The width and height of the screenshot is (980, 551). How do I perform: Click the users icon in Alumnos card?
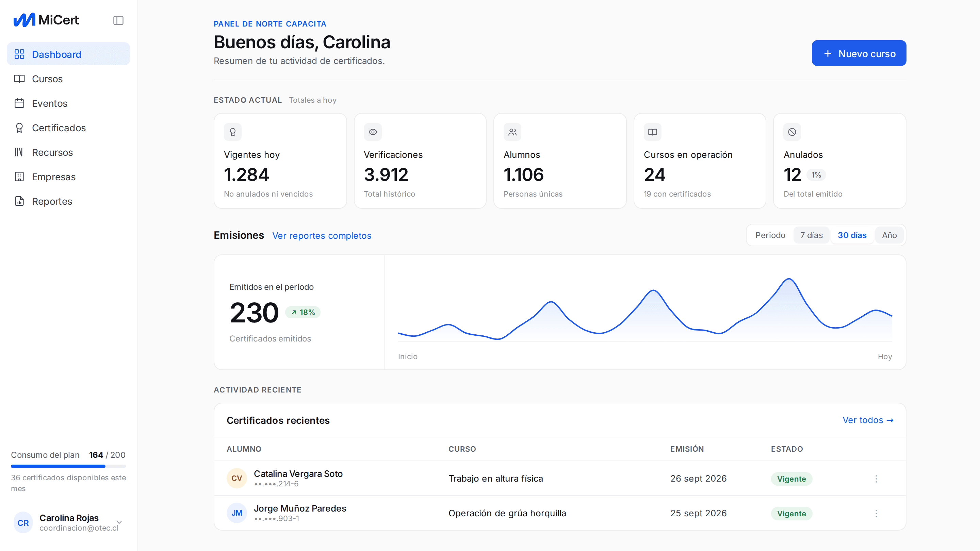point(512,132)
